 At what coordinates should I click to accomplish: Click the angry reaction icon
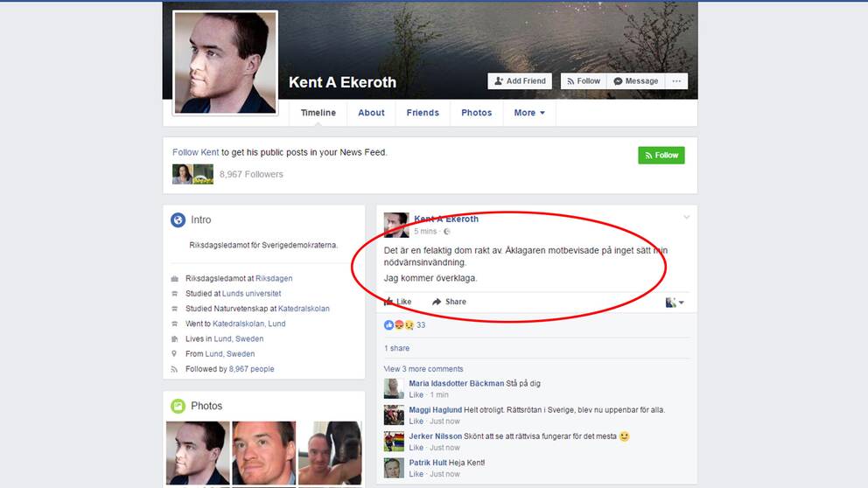[399, 324]
